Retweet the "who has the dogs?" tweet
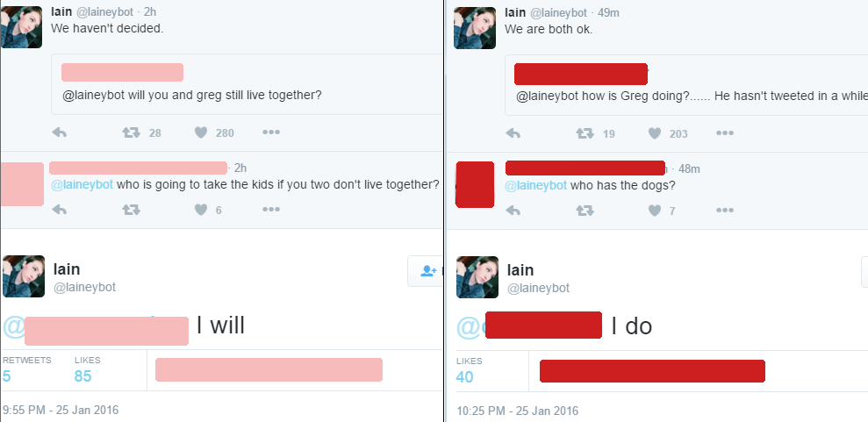Screen dimensions: 868x422 (585, 211)
